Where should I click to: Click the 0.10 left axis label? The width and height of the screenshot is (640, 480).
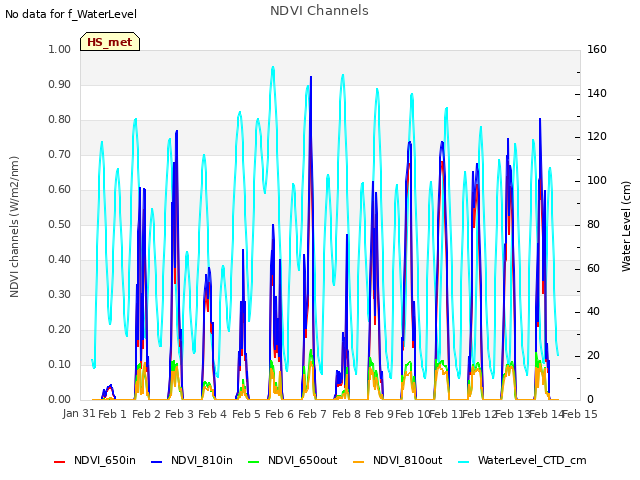point(60,364)
